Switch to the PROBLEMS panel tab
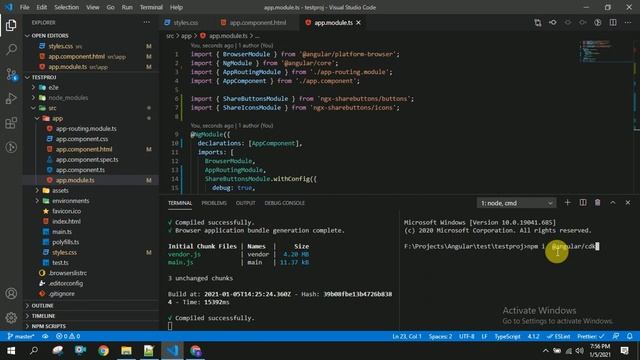The image size is (640, 360). click(214, 203)
